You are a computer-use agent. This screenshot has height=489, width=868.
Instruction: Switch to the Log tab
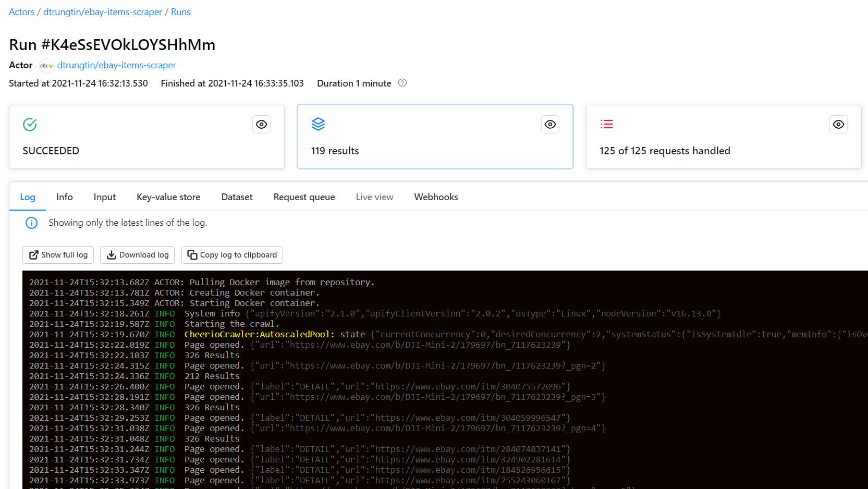point(28,197)
